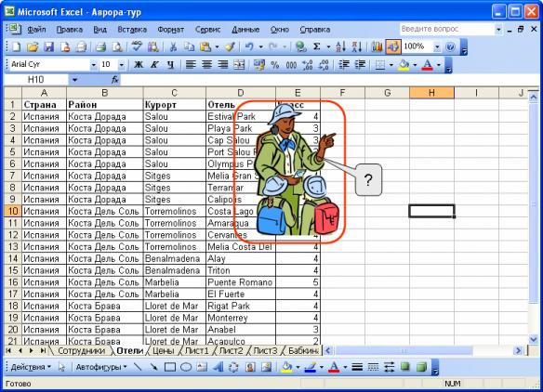Click the fill color bucket in formatting toolbar
The height and width of the screenshot is (392, 543).
click(x=404, y=65)
